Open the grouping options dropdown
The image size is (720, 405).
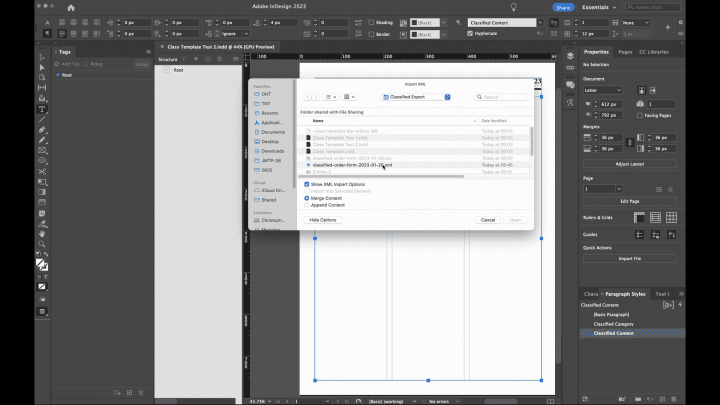pos(349,97)
